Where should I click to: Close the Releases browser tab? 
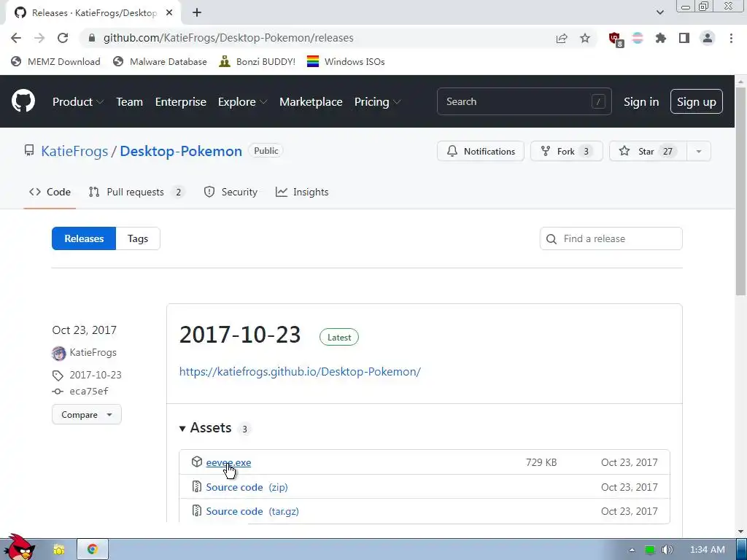[169, 13]
